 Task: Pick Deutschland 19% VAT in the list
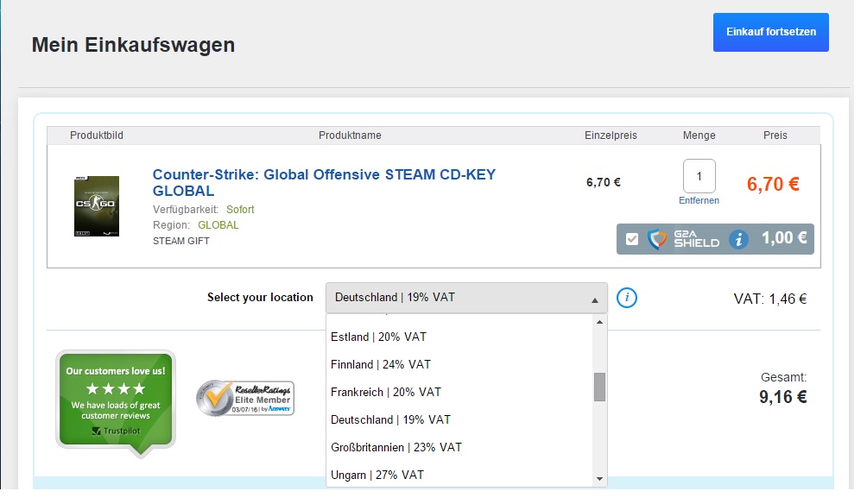coord(459,419)
